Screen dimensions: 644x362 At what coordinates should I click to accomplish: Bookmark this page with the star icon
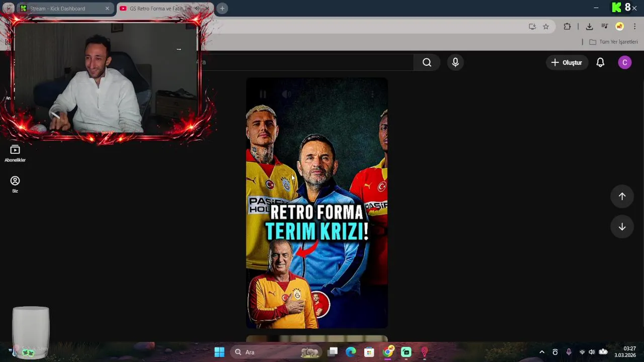(x=546, y=27)
